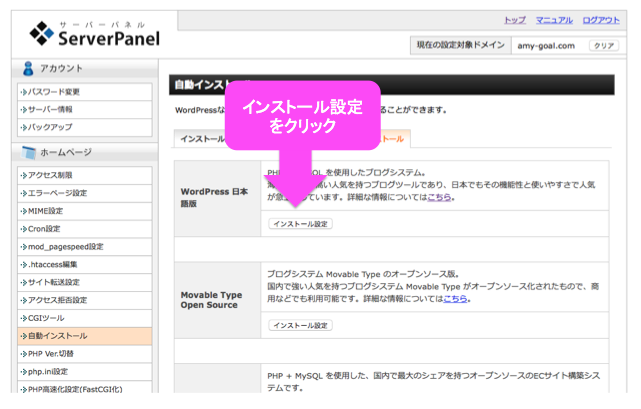Go to the Top link
The height and width of the screenshot is (409, 641).
tap(515, 20)
